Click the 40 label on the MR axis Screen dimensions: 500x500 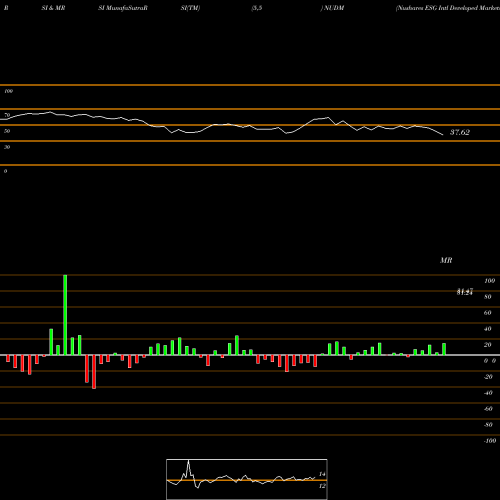[x=488, y=329]
